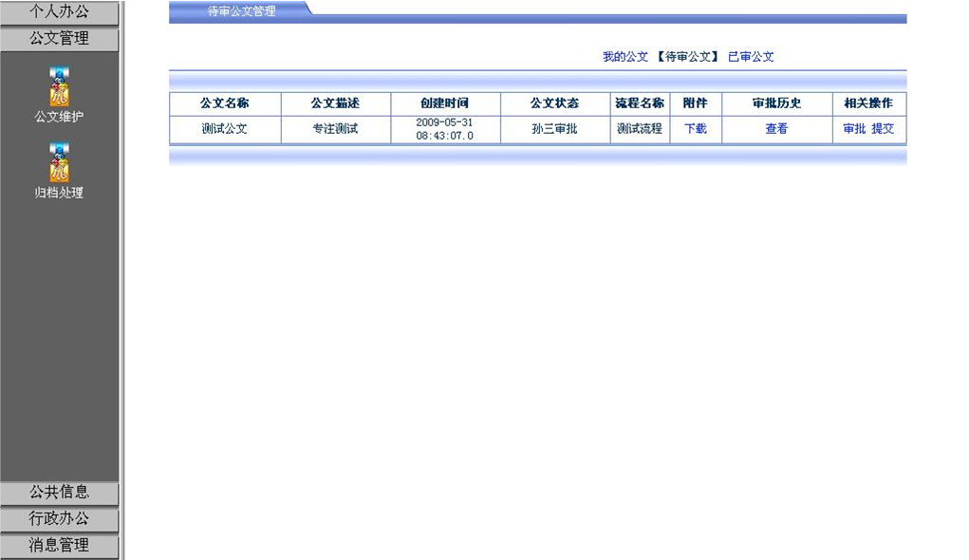
Task: View approval history with 查看
Action: pyautogui.click(x=776, y=128)
